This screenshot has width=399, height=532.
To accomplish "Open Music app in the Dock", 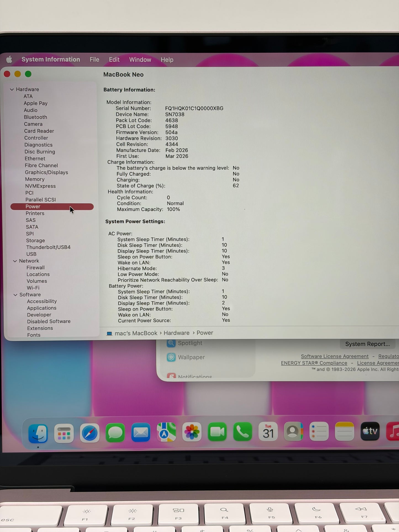I will 393,431.
